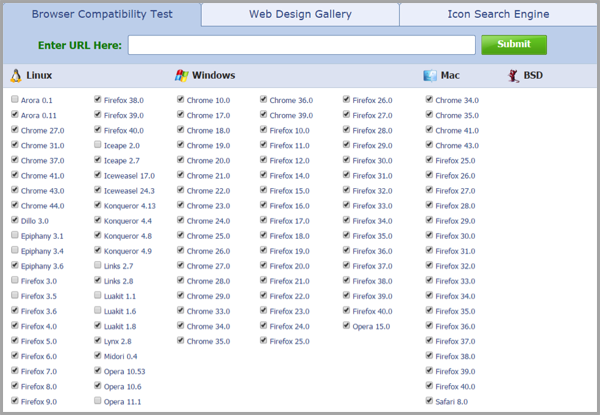This screenshot has width=600, height=415.
Task: Uncheck Arora 0.11 under Linux
Action: (x=15, y=114)
